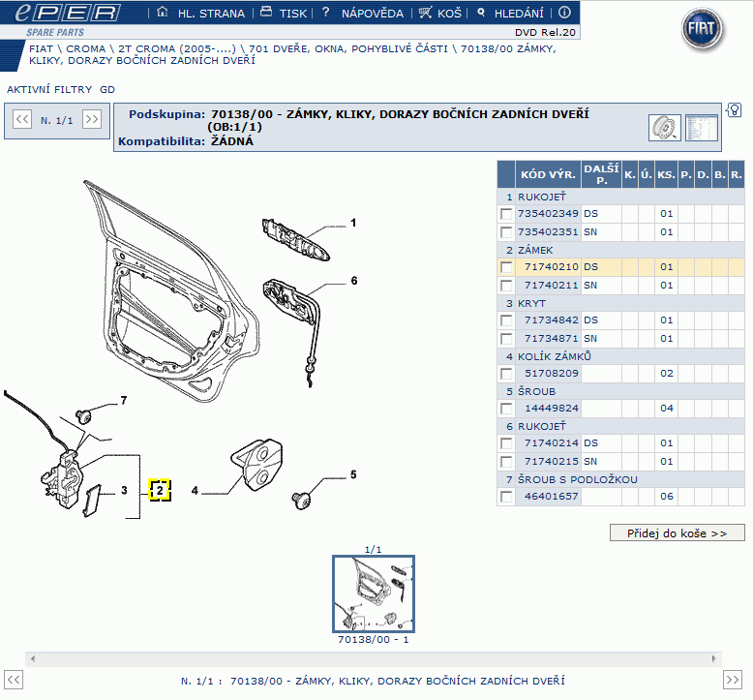Click the highlighted callout 2 in diagram

159,490
